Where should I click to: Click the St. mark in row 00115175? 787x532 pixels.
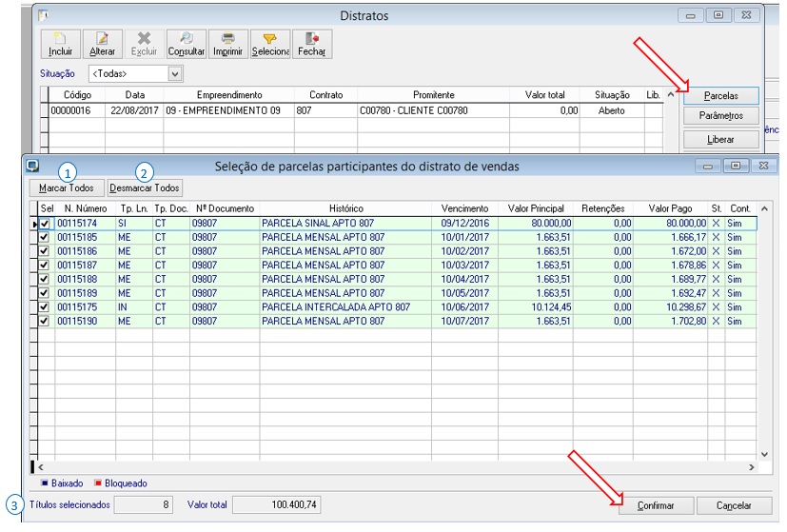pos(717,307)
